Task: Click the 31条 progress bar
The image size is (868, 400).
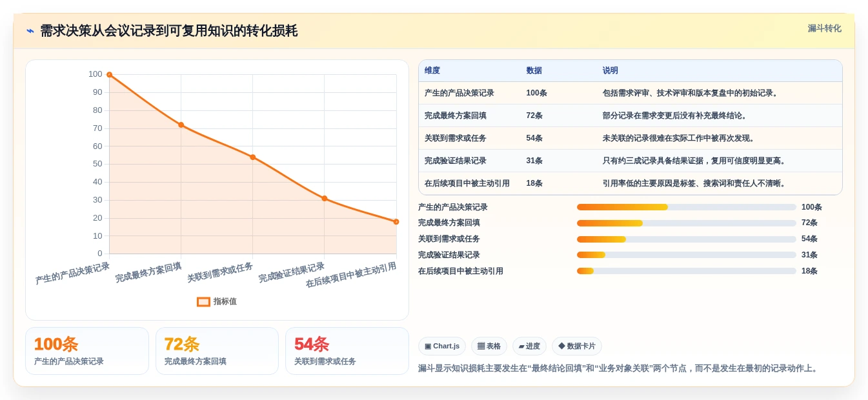Action: pyautogui.click(x=687, y=255)
